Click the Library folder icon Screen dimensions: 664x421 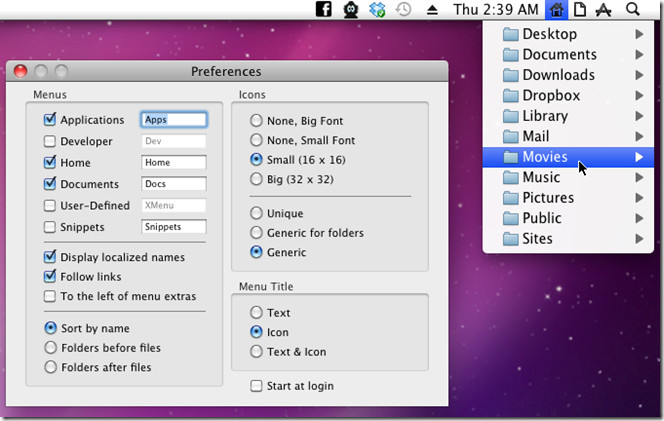tap(511, 116)
